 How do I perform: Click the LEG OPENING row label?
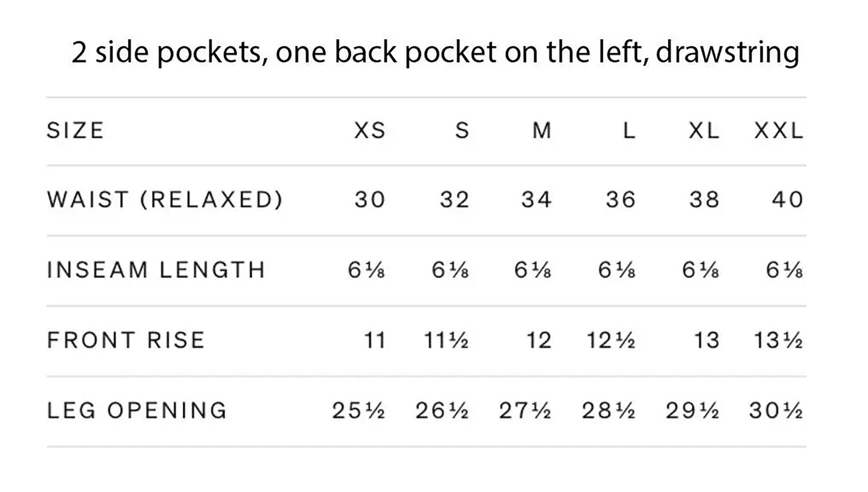tap(137, 410)
